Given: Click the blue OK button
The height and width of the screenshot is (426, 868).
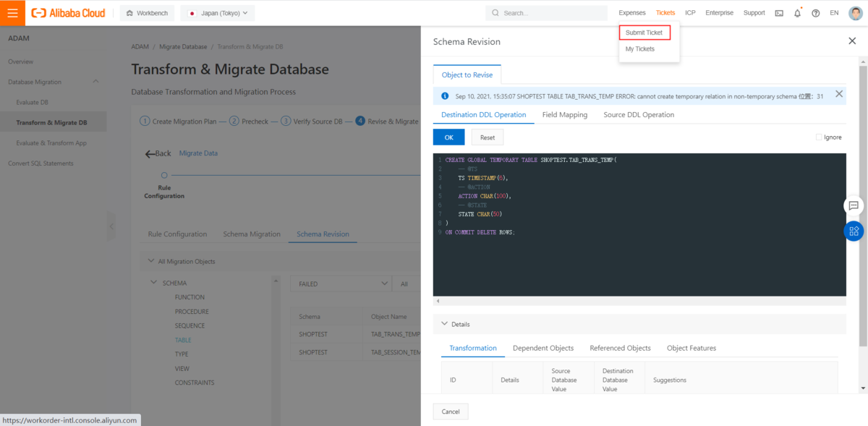Looking at the screenshot, I should click(448, 137).
